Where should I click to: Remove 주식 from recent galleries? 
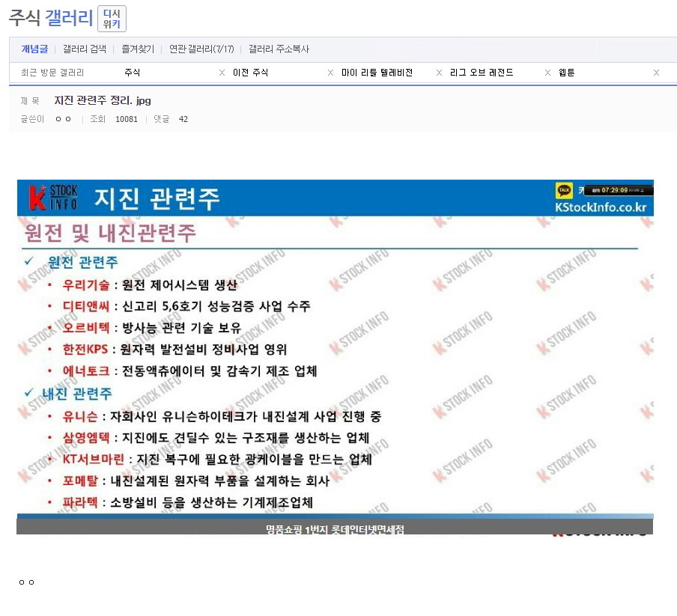(x=222, y=73)
